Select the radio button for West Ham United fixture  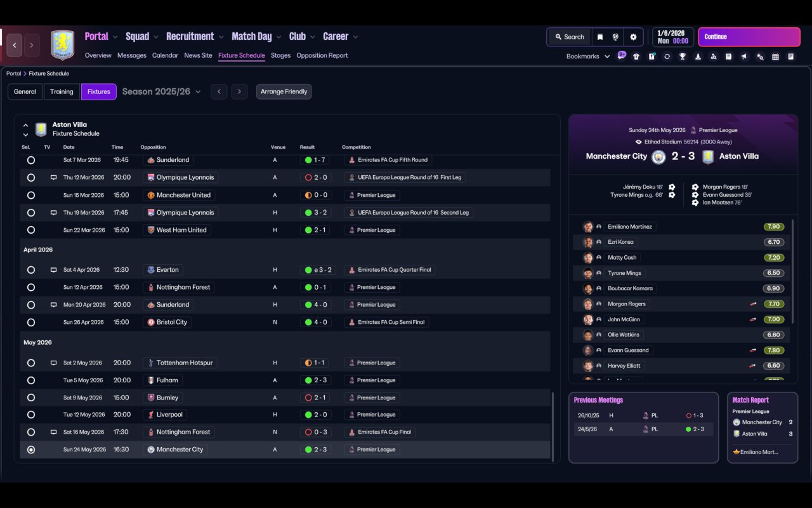pyautogui.click(x=31, y=230)
